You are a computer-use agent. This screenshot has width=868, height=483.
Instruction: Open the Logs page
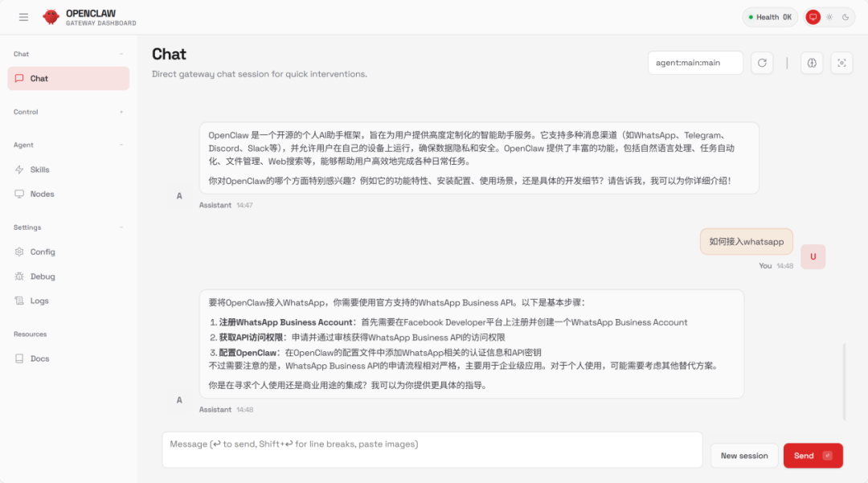[x=68, y=301]
